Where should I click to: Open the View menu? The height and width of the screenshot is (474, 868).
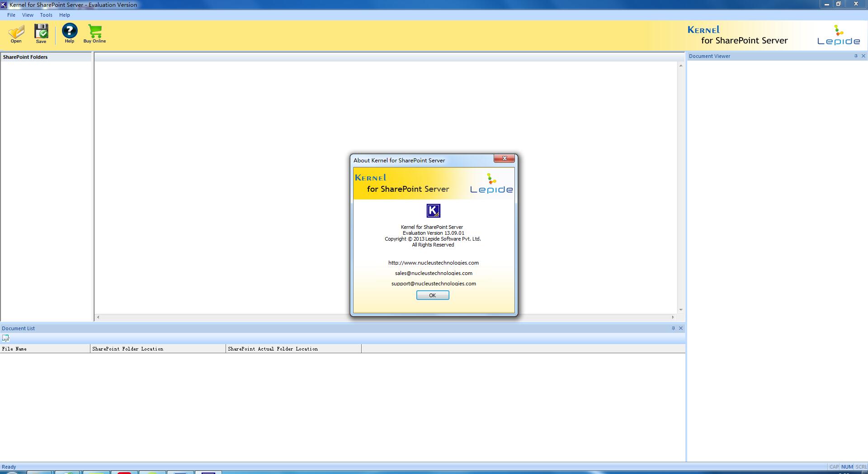[x=28, y=15]
